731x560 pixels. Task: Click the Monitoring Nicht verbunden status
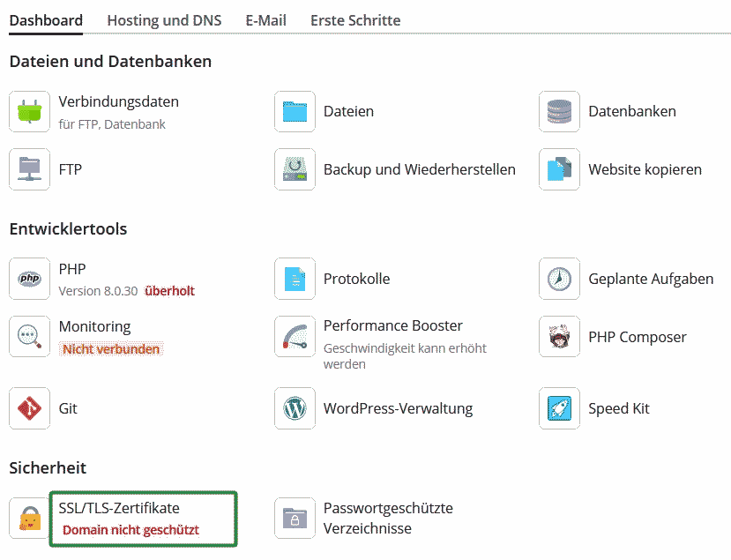click(x=111, y=349)
